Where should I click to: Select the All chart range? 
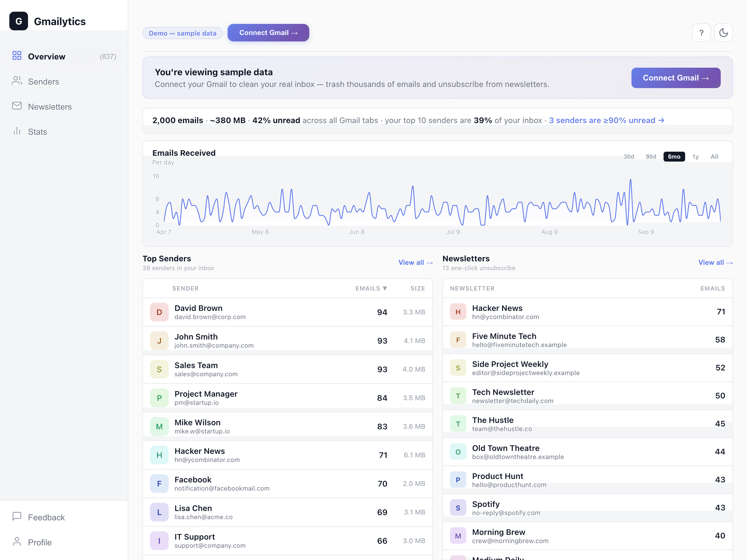[714, 157]
